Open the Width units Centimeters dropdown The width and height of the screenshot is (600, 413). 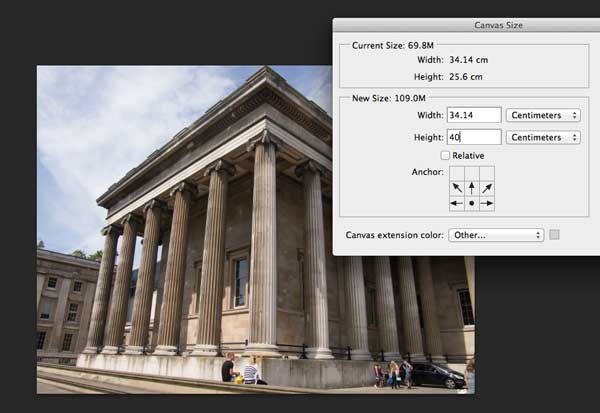tap(543, 115)
